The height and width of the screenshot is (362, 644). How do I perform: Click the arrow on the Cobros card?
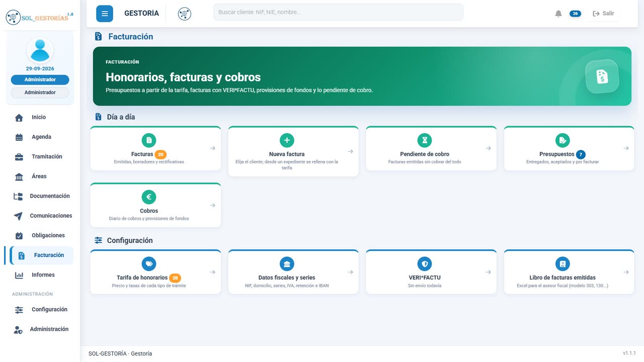tap(213, 205)
